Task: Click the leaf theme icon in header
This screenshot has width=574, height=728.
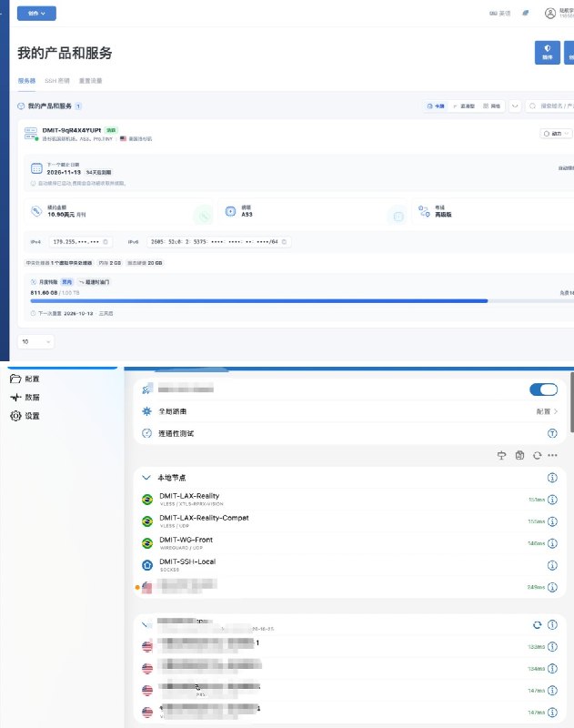Action: 525,14
